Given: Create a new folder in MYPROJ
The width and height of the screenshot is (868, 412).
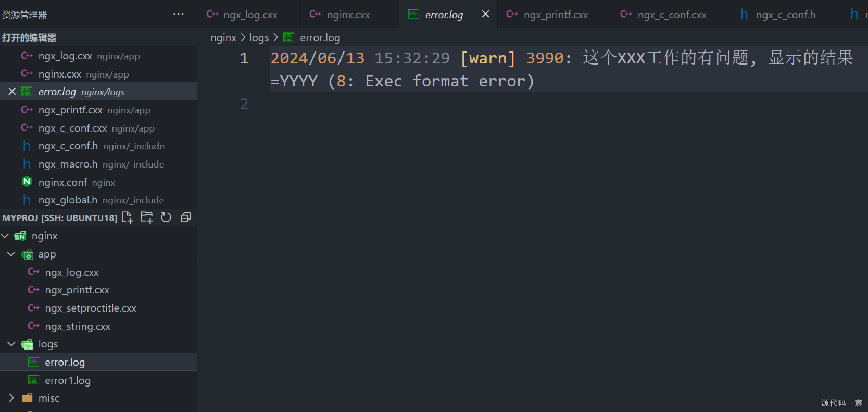Looking at the screenshot, I should tap(147, 217).
